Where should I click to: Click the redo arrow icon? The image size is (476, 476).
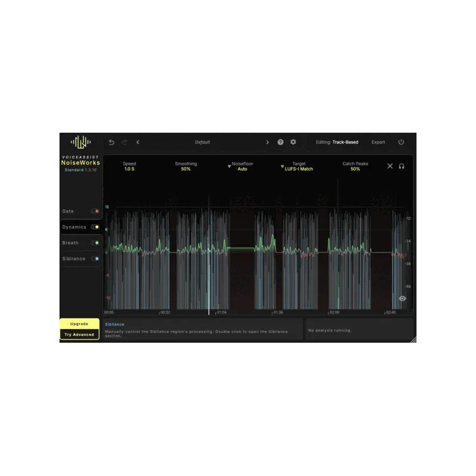(x=124, y=142)
